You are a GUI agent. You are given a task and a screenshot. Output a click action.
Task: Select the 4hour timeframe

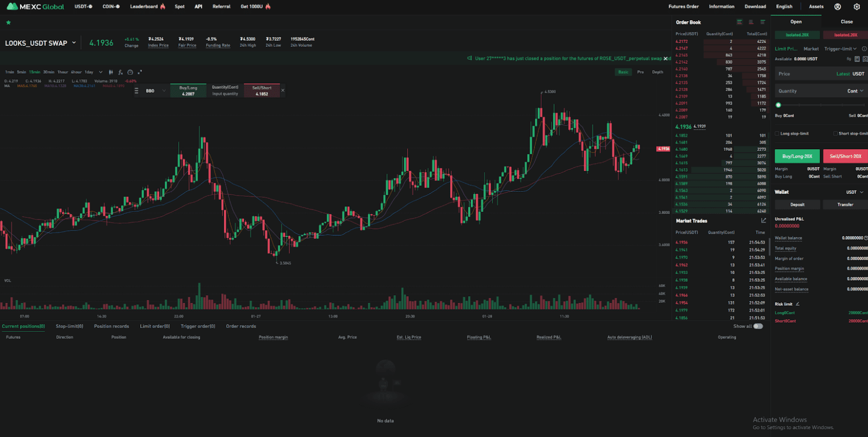point(76,72)
